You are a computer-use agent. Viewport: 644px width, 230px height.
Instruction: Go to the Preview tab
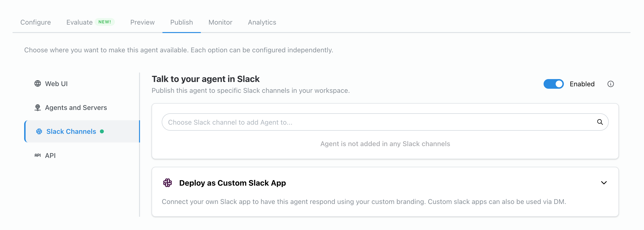(142, 22)
